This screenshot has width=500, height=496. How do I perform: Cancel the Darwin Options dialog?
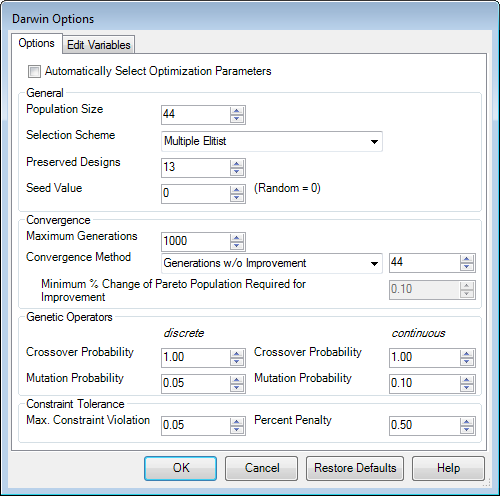tap(262, 468)
